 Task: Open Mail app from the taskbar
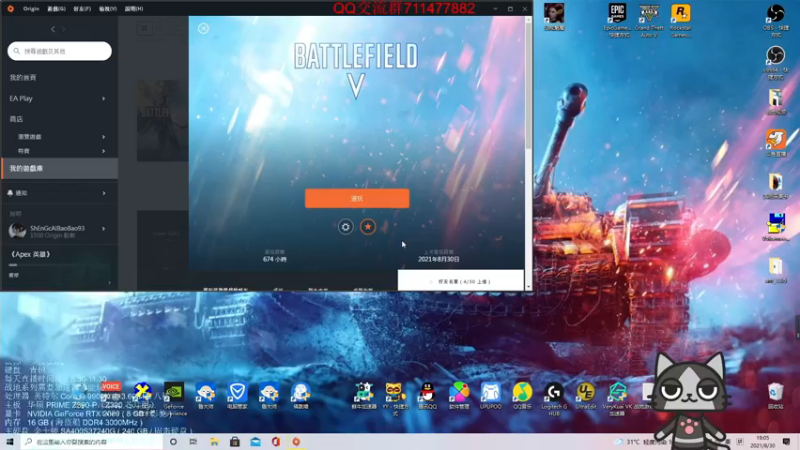click(x=255, y=442)
